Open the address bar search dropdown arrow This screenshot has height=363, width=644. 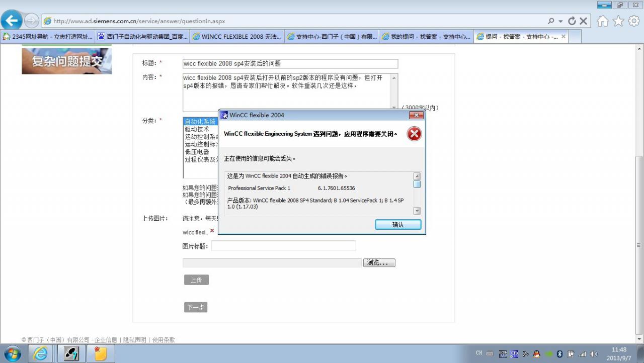pyautogui.click(x=560, y=21)
